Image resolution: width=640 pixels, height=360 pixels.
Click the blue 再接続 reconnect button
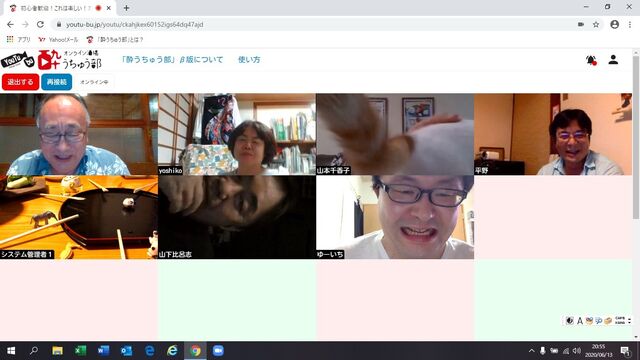pyautogui.click(x=57, y=82)
